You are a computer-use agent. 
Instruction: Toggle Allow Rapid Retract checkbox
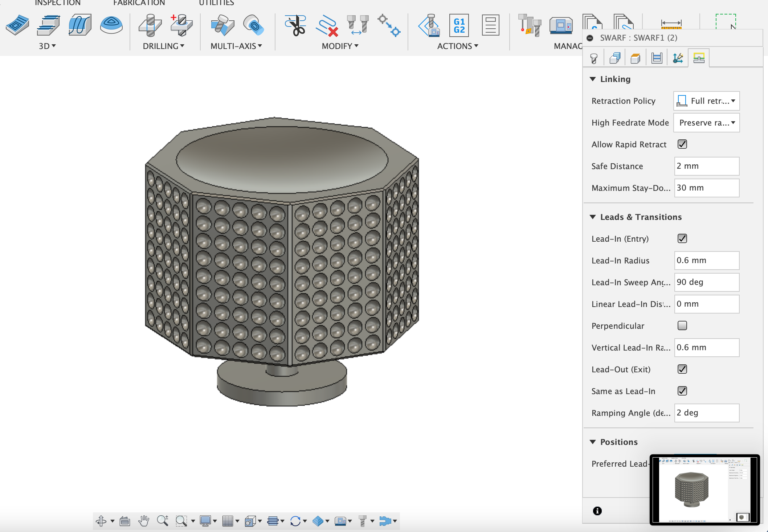point(681,144)
